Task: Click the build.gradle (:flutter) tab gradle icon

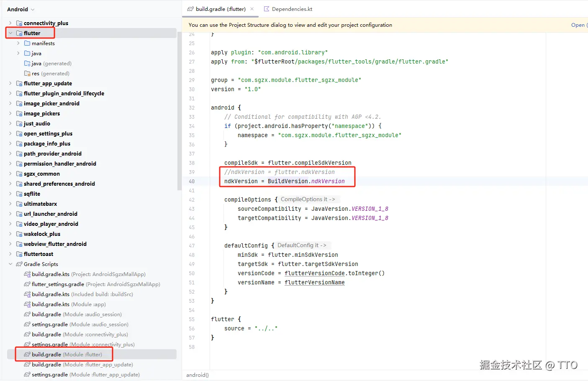Action: pyautogui.click(x=190, y=9)
